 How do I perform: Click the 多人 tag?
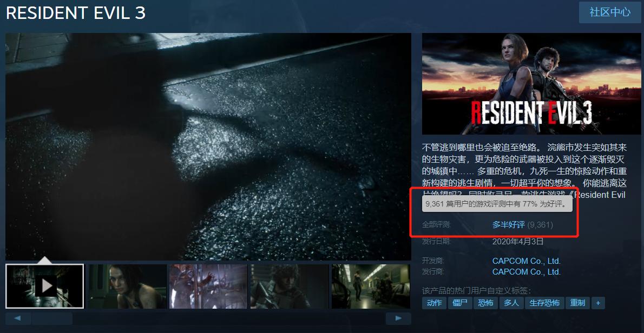(x=511, y=303)
